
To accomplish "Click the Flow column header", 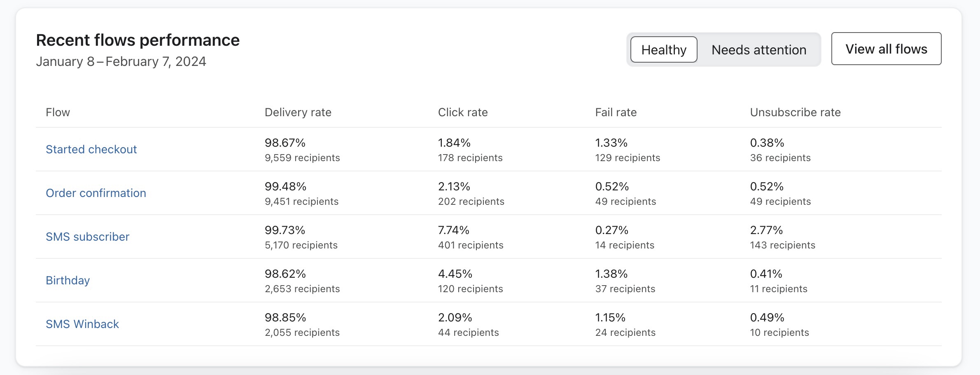I will pos(58,112).
